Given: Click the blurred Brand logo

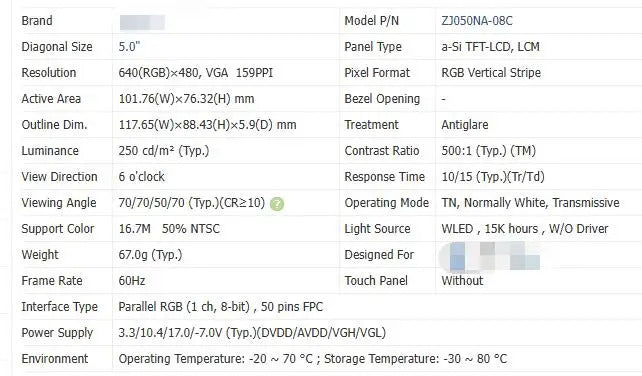Looking at the screenshot, I should pyautogui.click(x=142, y=23).
